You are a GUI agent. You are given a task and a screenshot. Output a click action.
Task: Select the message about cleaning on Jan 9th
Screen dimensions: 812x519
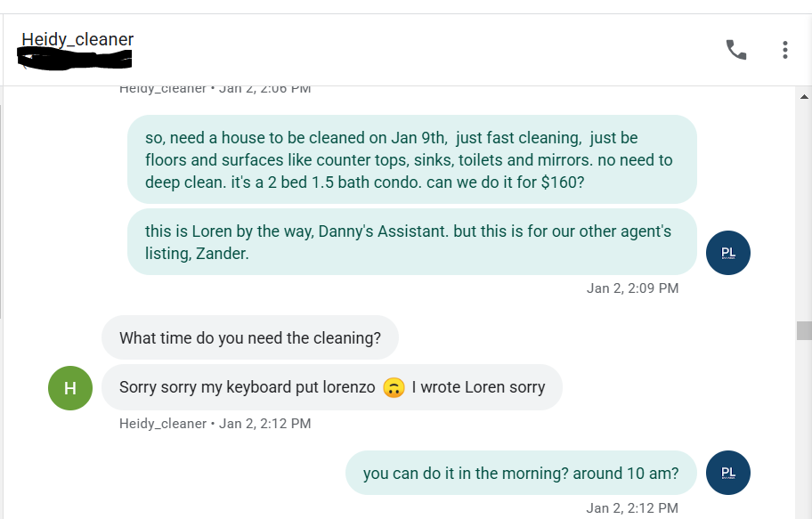click(411, 160)
